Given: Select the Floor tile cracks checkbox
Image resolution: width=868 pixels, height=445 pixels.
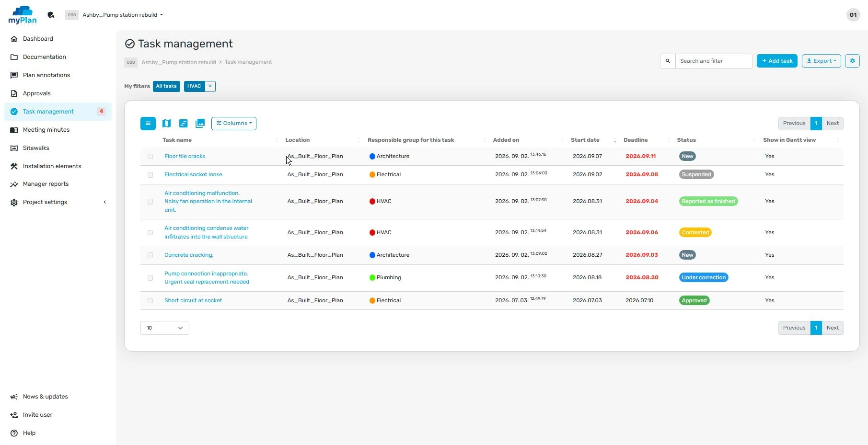Looking at the screenshot, I should 150,157.
